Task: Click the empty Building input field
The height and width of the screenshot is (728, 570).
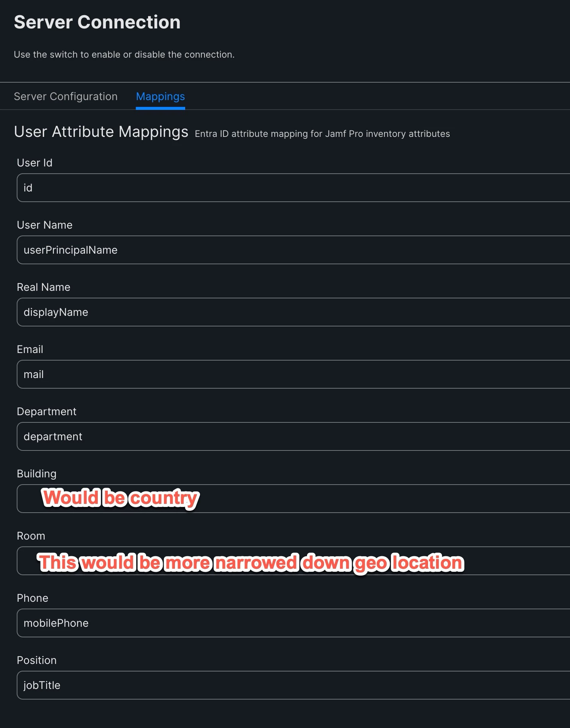Action: (293, 499)
